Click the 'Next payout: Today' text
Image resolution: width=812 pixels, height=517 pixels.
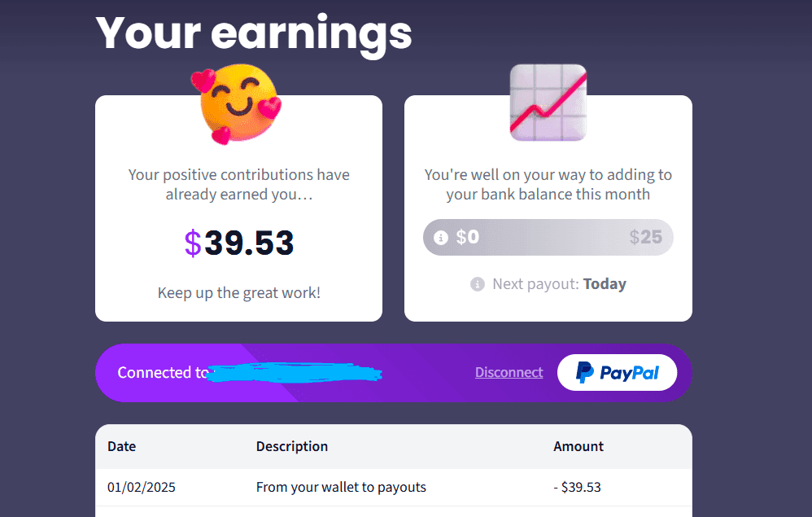[559, 284]
